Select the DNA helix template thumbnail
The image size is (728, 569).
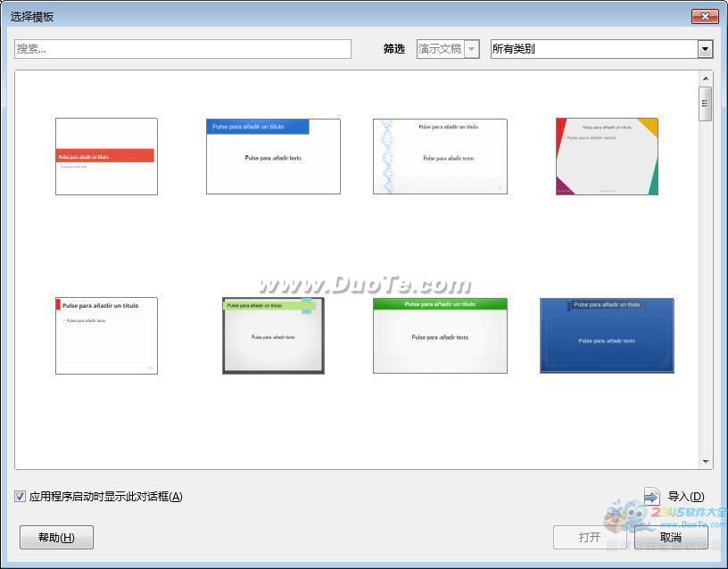click(440, 156)
